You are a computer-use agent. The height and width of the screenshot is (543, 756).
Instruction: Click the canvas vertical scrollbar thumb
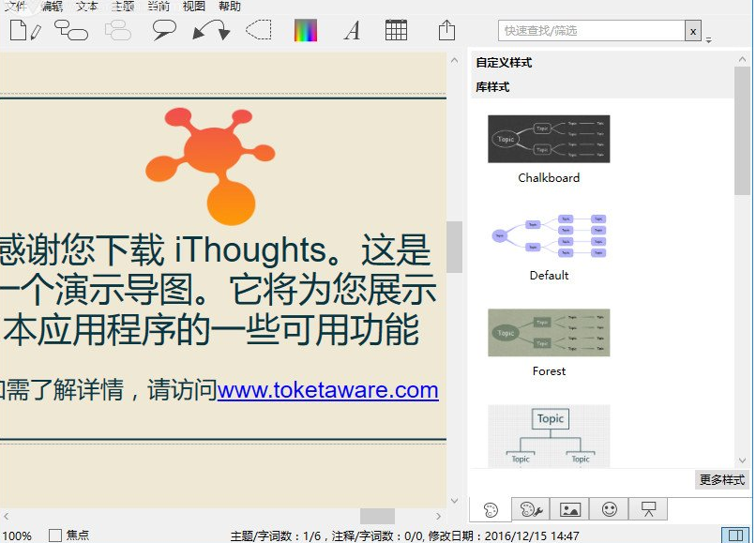pyautogui.click(x=454, y=247)
